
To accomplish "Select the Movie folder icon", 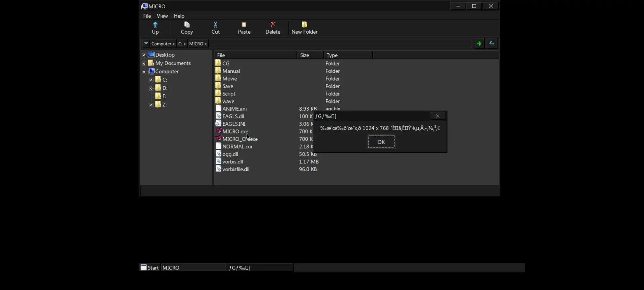I will point(218,78).
